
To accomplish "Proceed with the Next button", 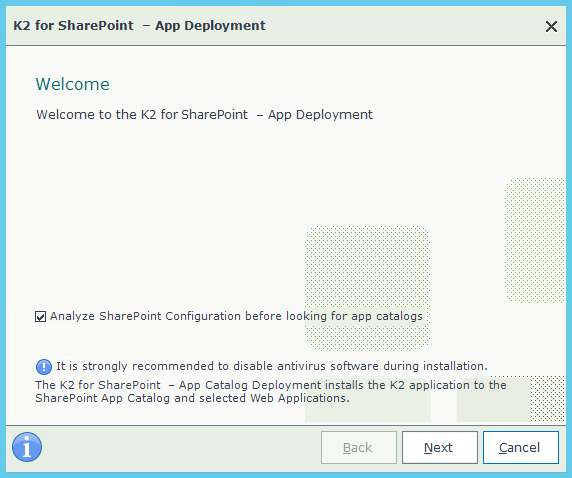I will [x=440, y=447].
